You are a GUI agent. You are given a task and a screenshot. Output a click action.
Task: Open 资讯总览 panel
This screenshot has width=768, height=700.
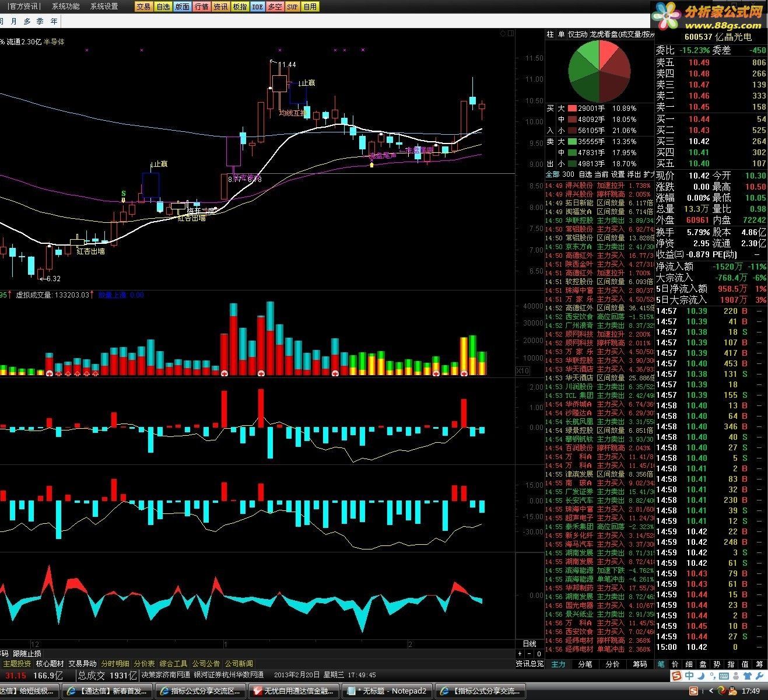point(529,664)
